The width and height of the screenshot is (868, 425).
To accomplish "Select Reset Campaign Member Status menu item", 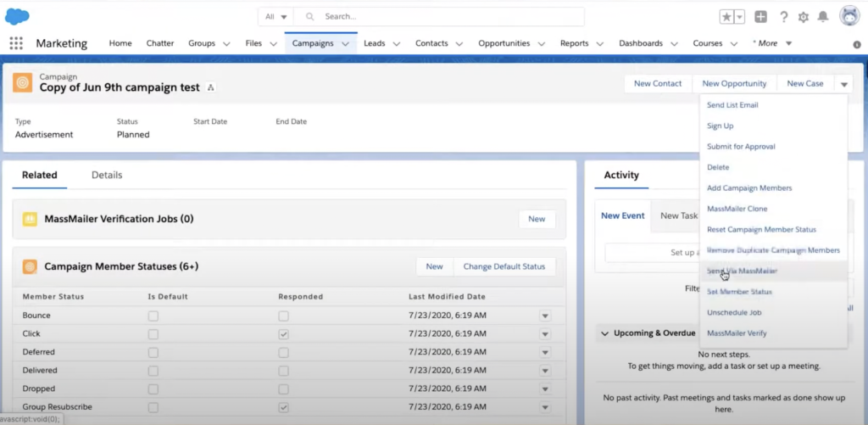I will [x=761, y=229].
